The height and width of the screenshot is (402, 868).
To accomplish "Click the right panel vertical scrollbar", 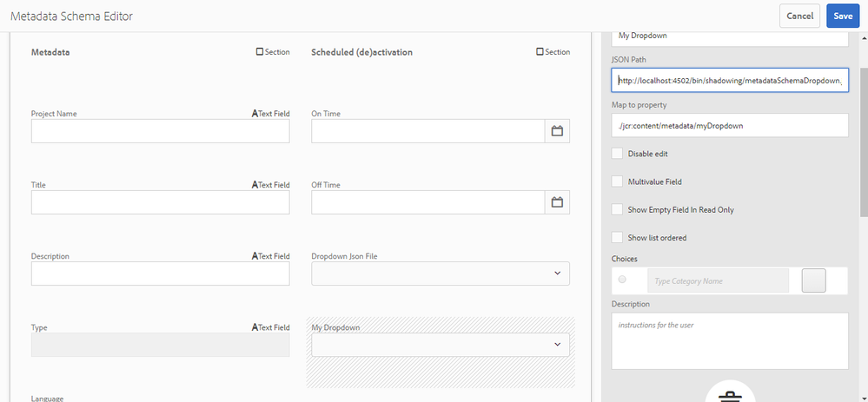I will pos(862,139).
